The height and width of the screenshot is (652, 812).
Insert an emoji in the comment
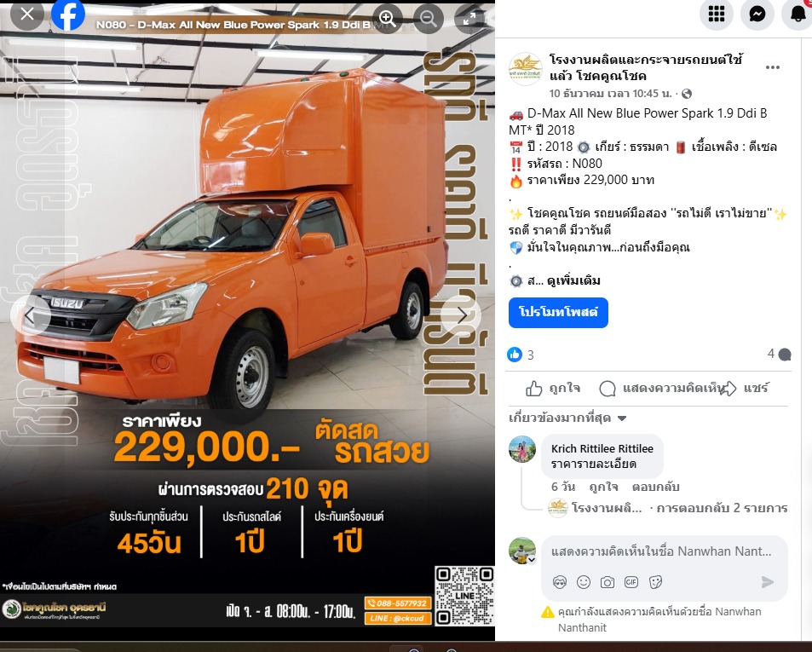tap(583, 582)
